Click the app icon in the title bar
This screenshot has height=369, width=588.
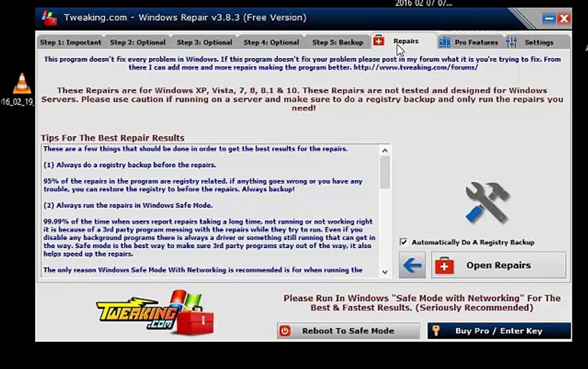click(x=49, y=18)
